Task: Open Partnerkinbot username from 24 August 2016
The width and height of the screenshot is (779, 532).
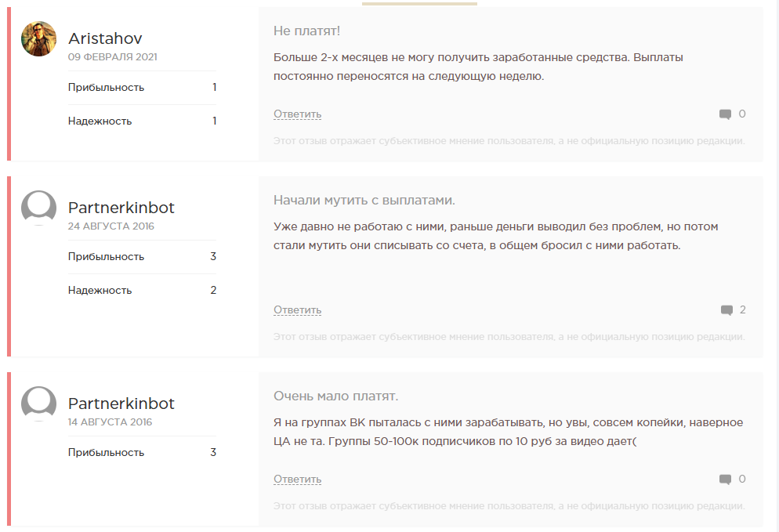Action: [121, 208]
